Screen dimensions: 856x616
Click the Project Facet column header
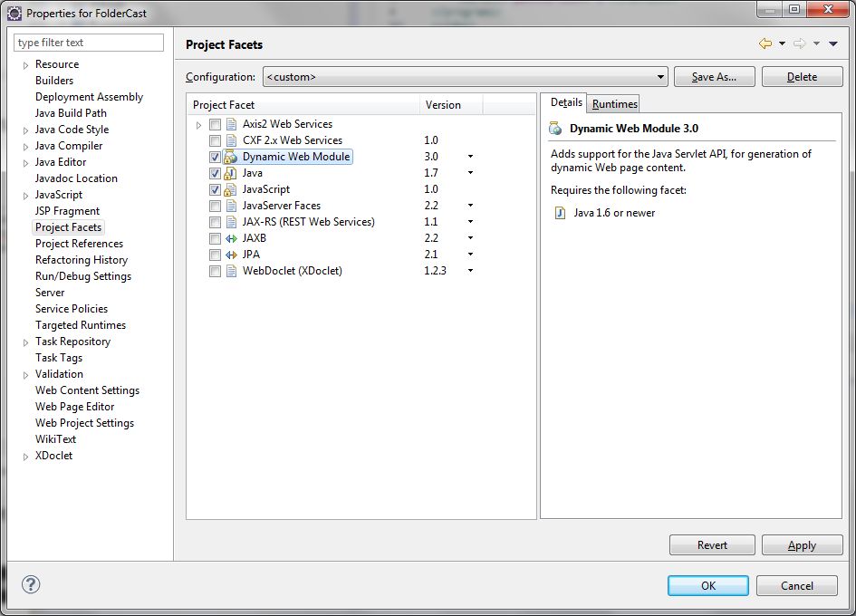click(303, 105)
